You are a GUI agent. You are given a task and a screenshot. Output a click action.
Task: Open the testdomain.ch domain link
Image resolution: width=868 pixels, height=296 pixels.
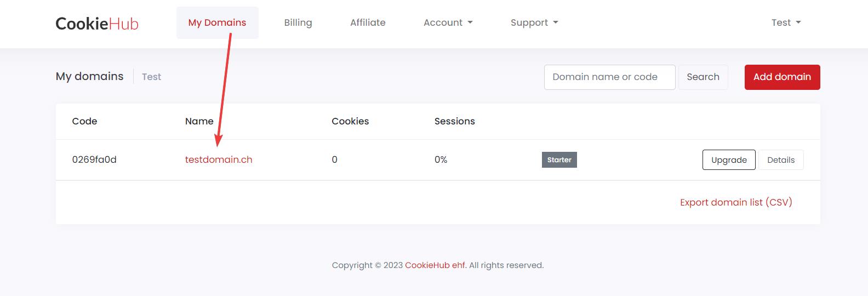click(219, 160)
